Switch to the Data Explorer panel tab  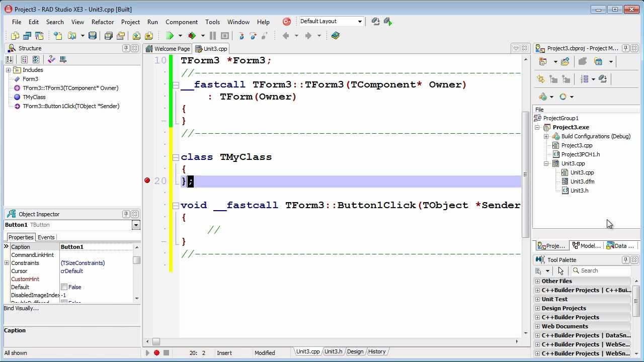(620, 246)
